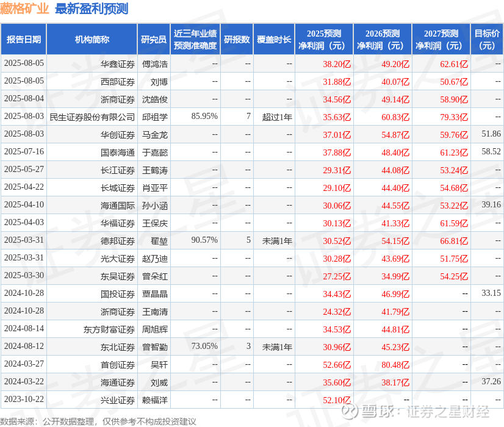Click the 38.20亿 profit value
Viewport: 504px width, 427px height.
tap(337, 64)
